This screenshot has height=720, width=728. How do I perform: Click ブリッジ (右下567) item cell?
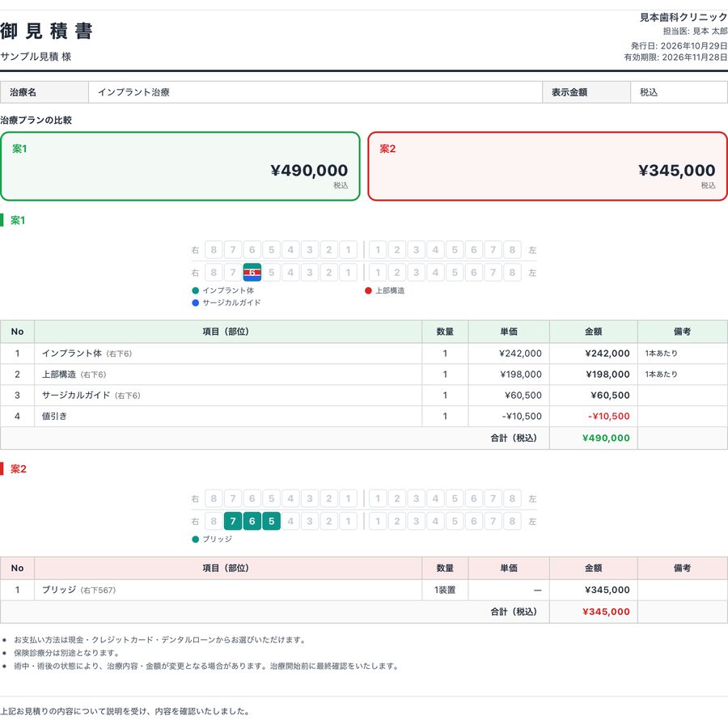pos(228,590)
